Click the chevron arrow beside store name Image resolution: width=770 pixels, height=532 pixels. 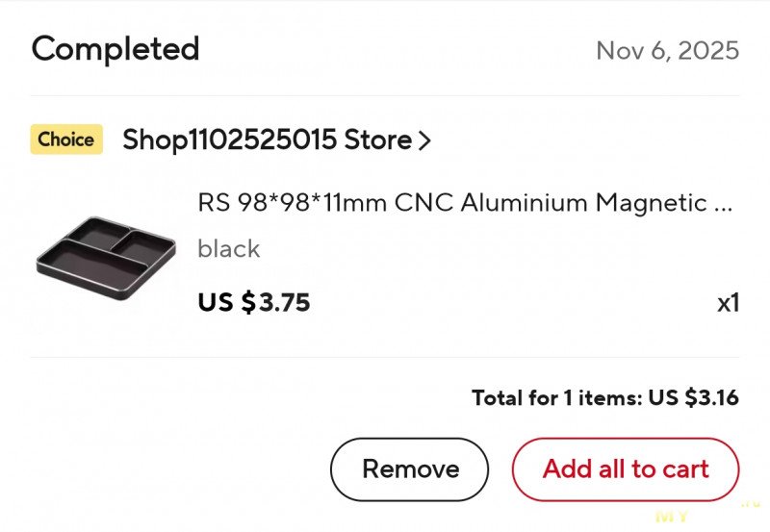pos(424,140)
